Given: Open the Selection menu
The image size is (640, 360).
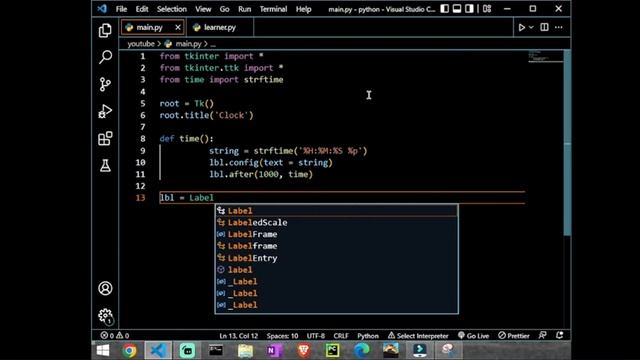Looking at the screenshot, I should tap(171, 9).
